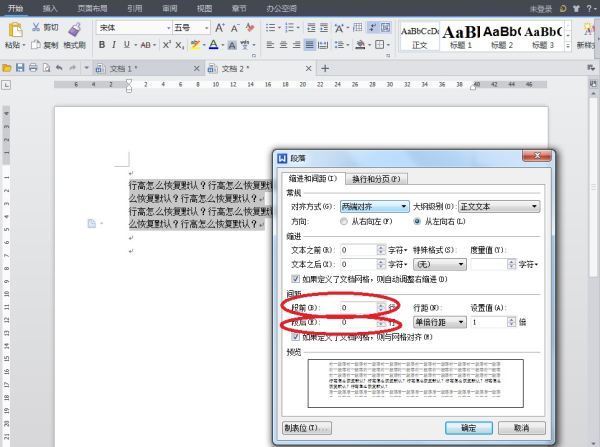The image size is (600, 447).
Task: Open the Start (开始) ribbon tab
Action: pos(15,8)
